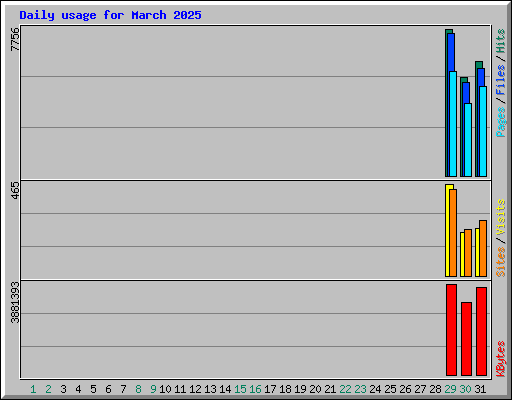Click the orange Sites bar for day 29
Image resolution: width=512 pixels, height=400 pixels.
[x=453, y=233]
